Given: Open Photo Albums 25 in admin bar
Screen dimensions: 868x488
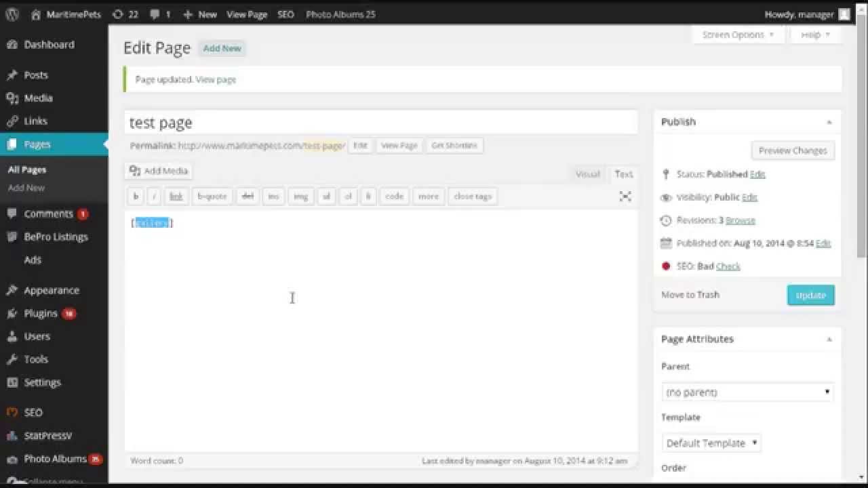Looking at the screenshot, I should click(x=340, y=14).
